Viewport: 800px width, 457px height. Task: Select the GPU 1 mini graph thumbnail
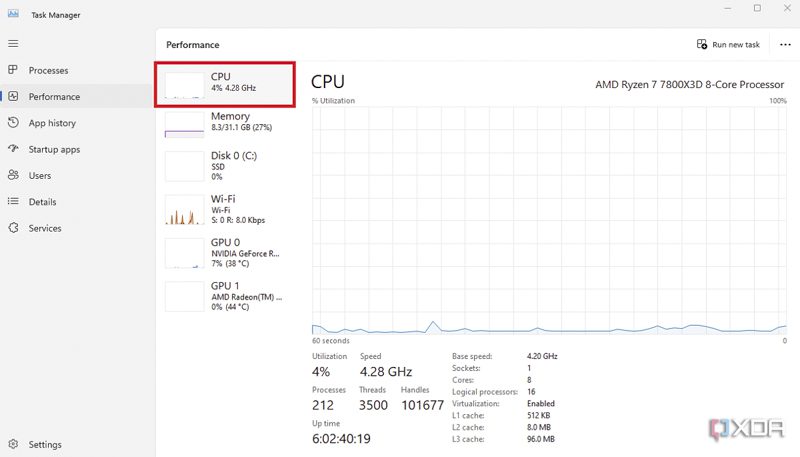(x=185, y=296)
